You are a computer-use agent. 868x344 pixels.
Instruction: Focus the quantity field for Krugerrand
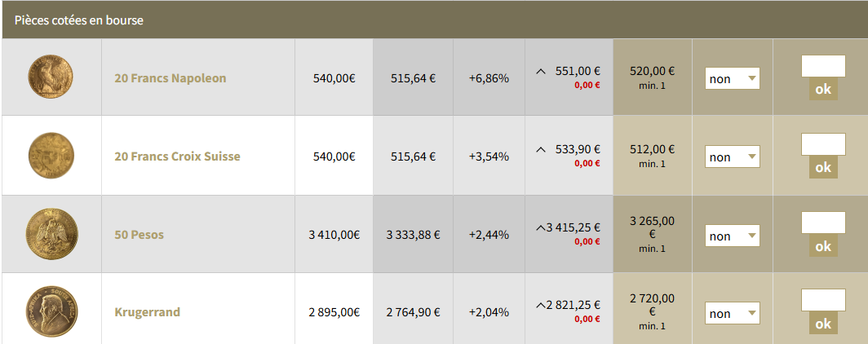[x=823, y=300]
